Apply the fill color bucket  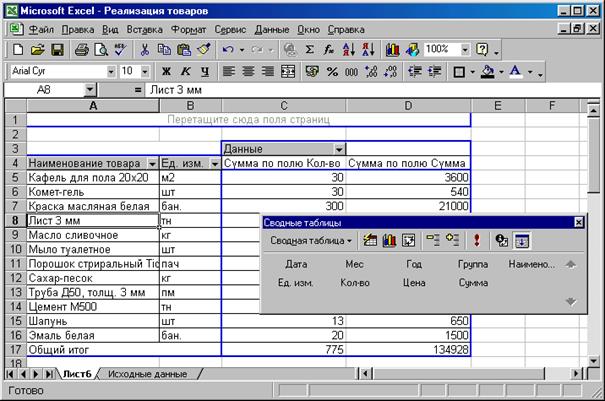point(487,72)
